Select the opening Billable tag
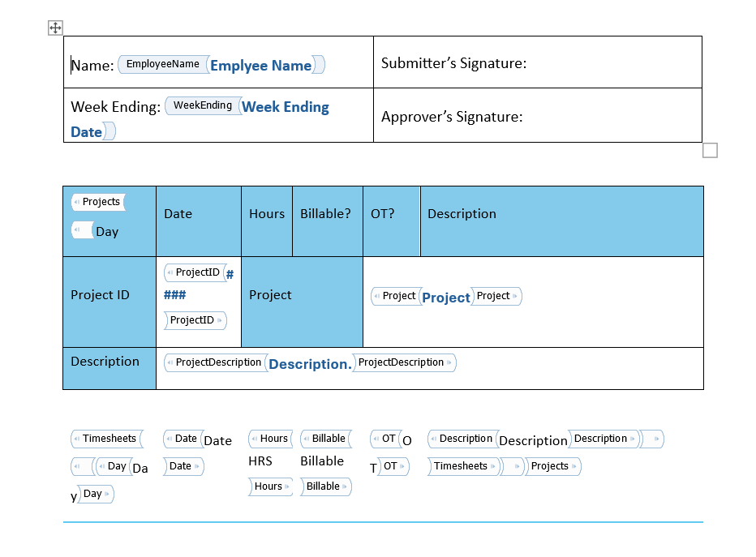756x557 pixels. (x=326, y=439)
